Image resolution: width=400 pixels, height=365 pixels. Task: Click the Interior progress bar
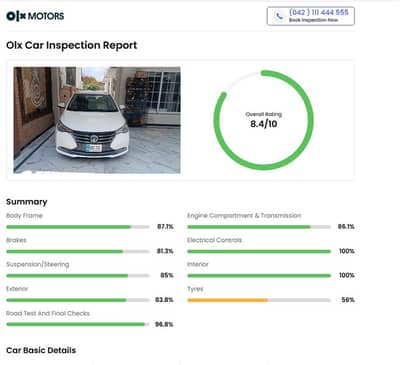pyautogui.click(x=259, y=276)
